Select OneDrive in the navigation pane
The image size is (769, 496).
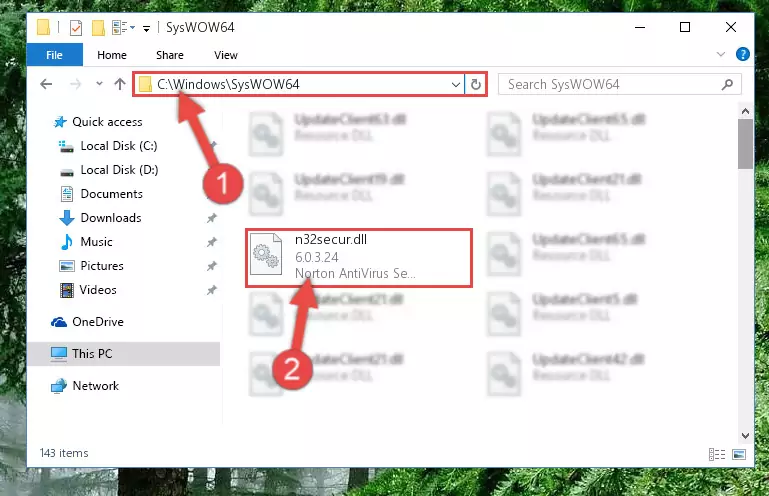tap(98, 322)
